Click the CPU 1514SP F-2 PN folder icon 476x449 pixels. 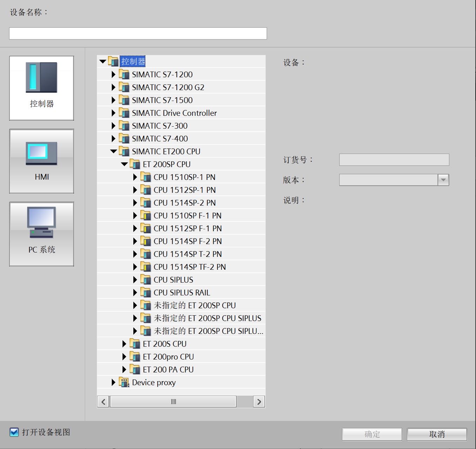(x=146, y=241)
